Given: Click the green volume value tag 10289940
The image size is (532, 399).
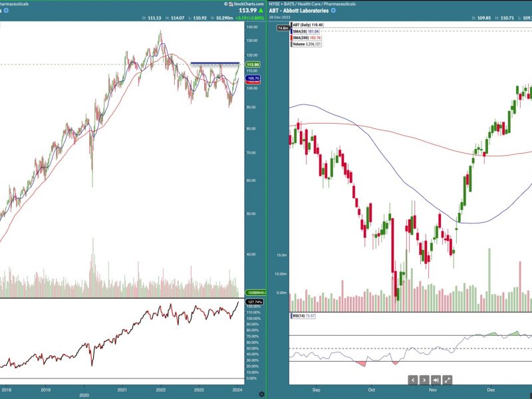Looking at the screenshot, I should click(x=255, y=293).
